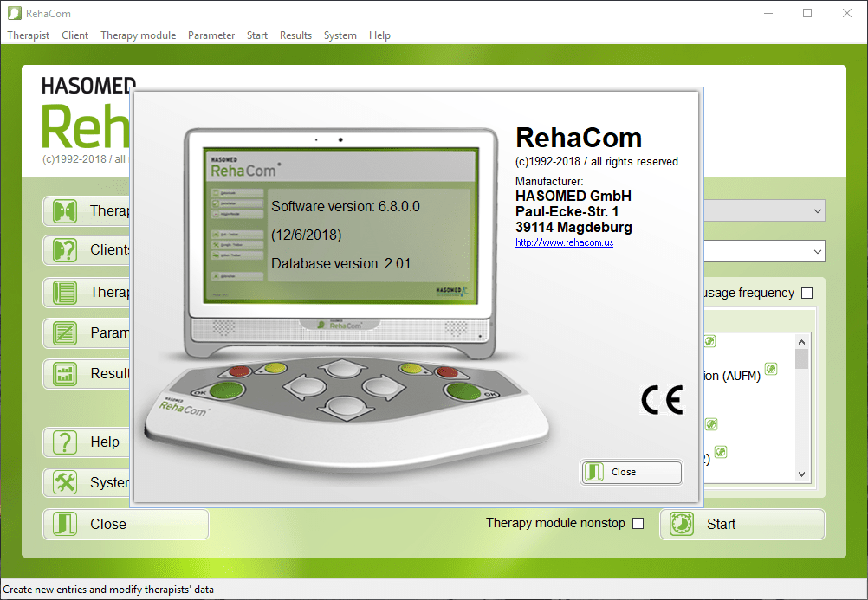Click the Help question mark icon
This screenshot has height=600, width=868.
(x=65, y=442)
